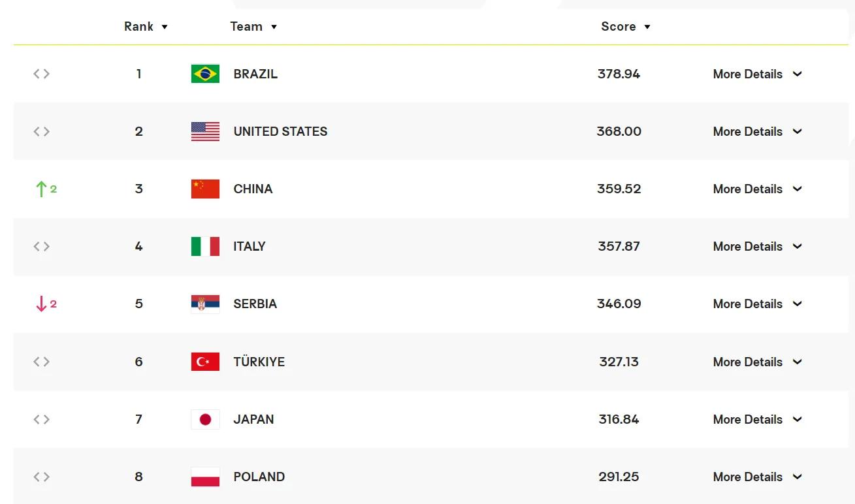Image resolution: width=855 pixels, height=504 pixels.
Task: Show More Details for Italy
Action: tap(757, 246)
